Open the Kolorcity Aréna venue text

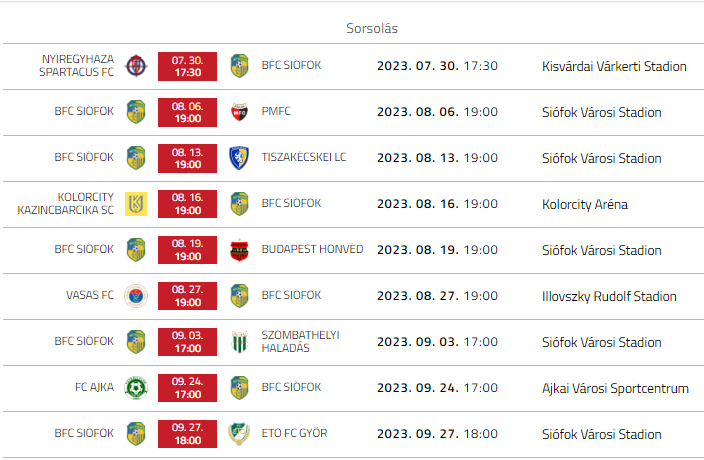point(584,205)
